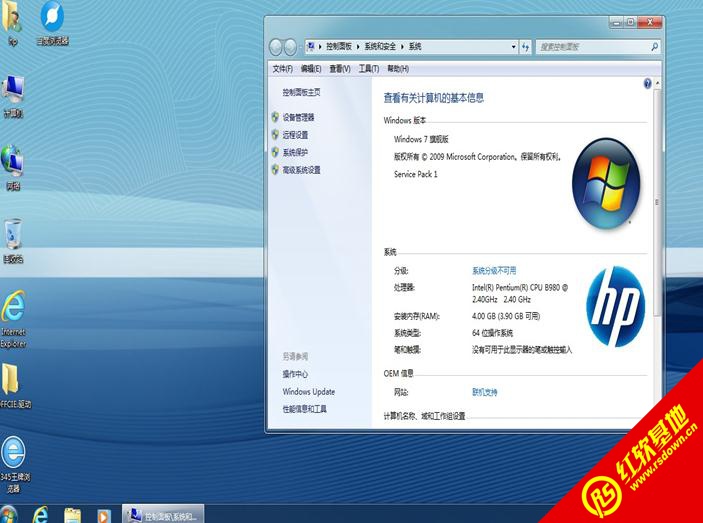Open 高级系统设置 link
This screenshot has width=703, height=523.
301,170
